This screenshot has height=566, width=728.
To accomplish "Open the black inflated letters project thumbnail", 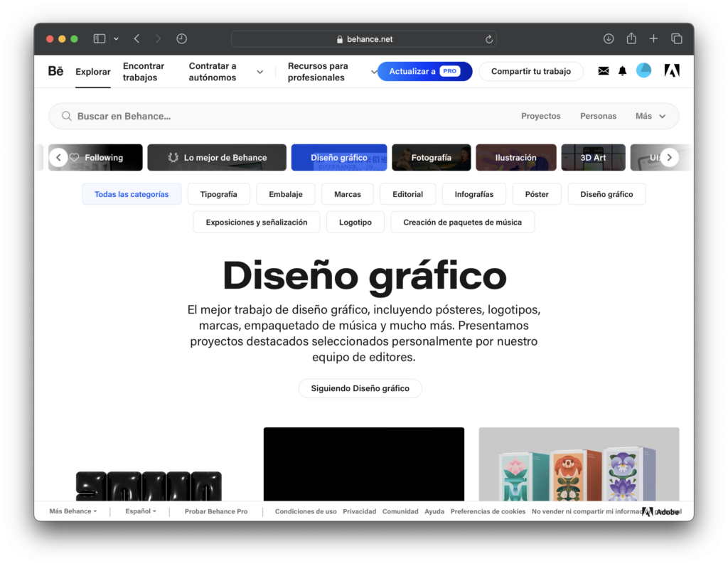I will tap(149, 464).
